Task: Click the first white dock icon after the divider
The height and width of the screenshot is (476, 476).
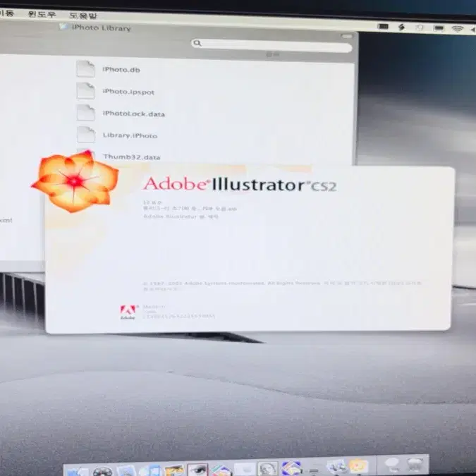Action: 392,465
